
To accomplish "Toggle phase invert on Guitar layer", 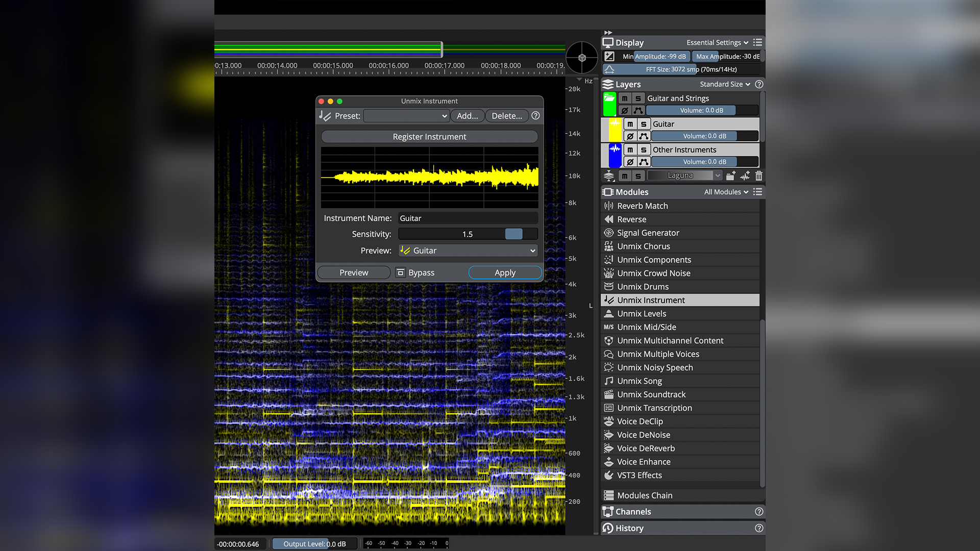I will click(630, 136).
